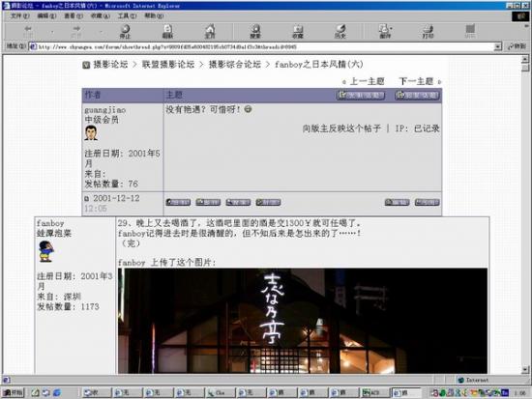Click username fanboy in author column
The image size is (532, 399).
coord(50,223)
